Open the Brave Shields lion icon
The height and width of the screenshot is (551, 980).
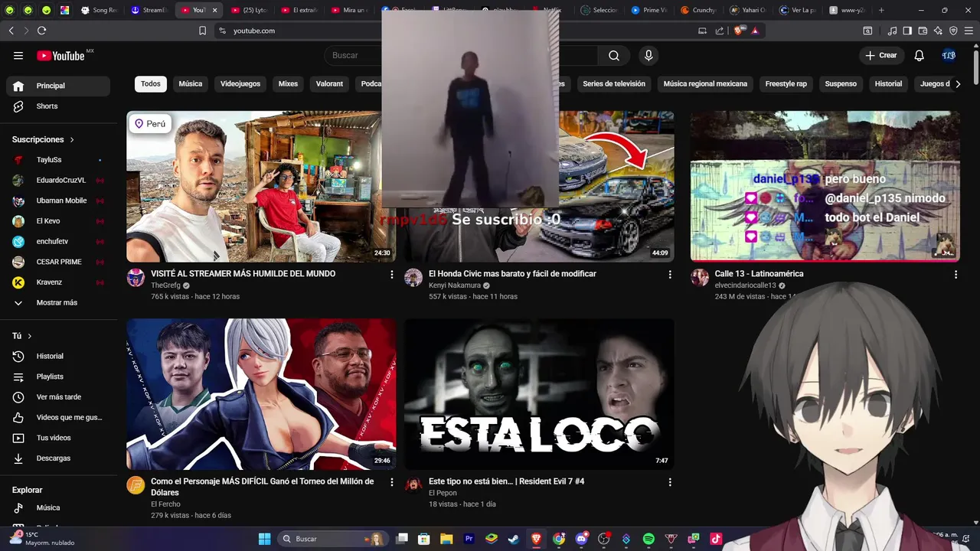pyautogui.click(x=738, y=31)
